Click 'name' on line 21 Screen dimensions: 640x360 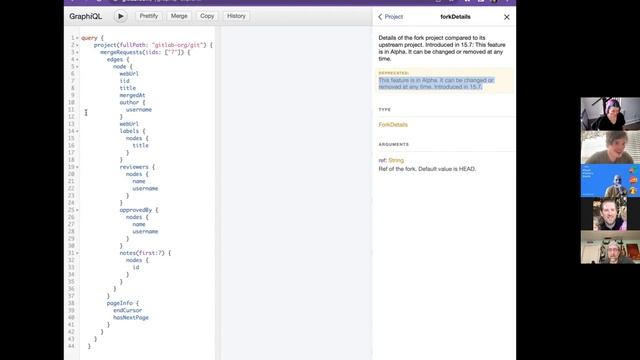[139, 181]
